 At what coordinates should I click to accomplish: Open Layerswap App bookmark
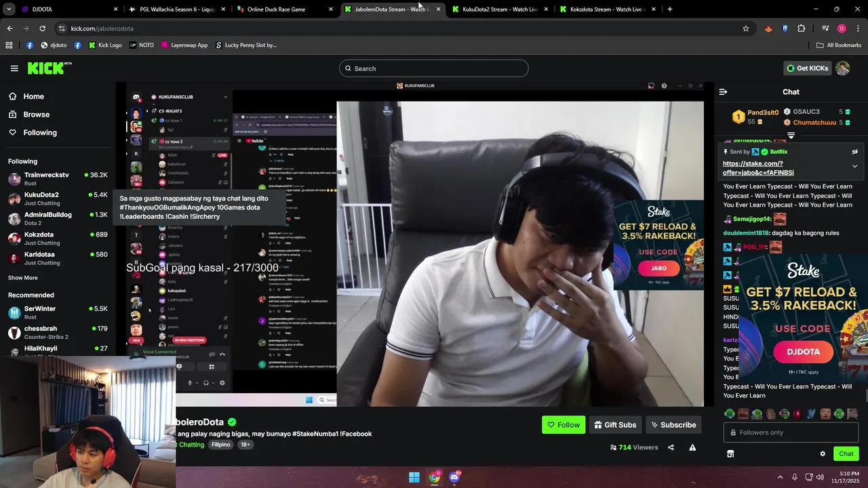pyautogui.click(x=184, y=45)
